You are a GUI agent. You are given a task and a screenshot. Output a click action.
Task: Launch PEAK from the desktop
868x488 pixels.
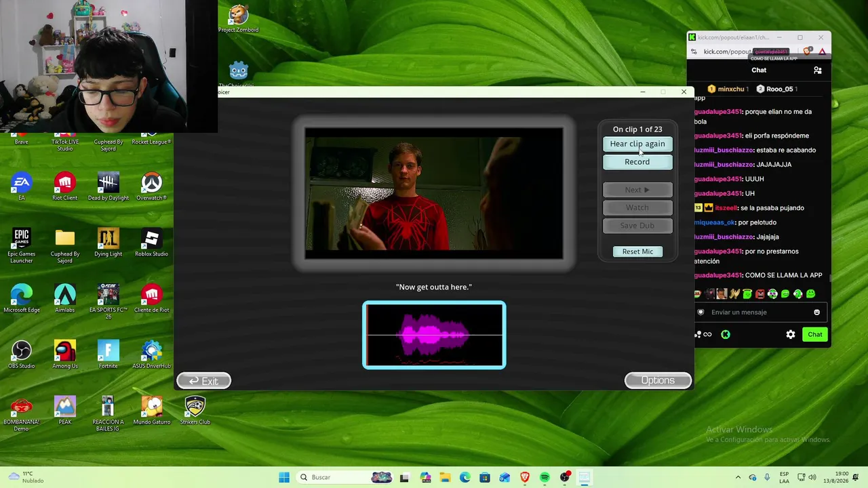click(65, 411)
